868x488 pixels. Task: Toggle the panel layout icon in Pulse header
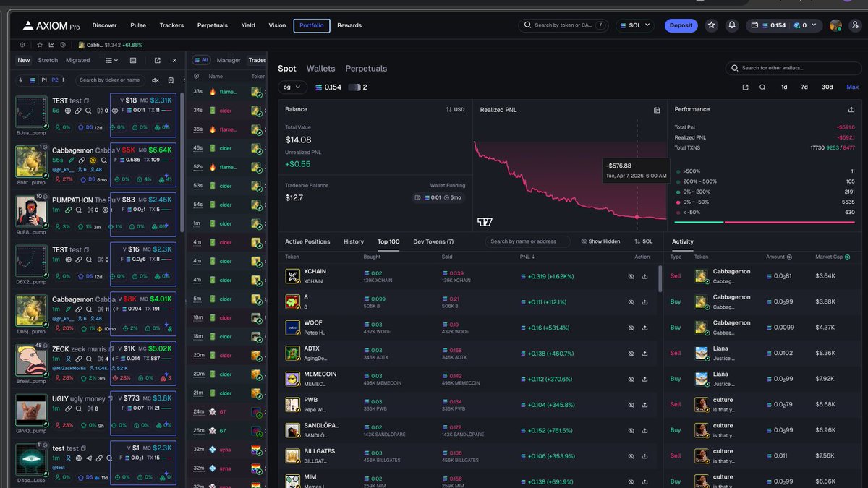click(133, 60)
